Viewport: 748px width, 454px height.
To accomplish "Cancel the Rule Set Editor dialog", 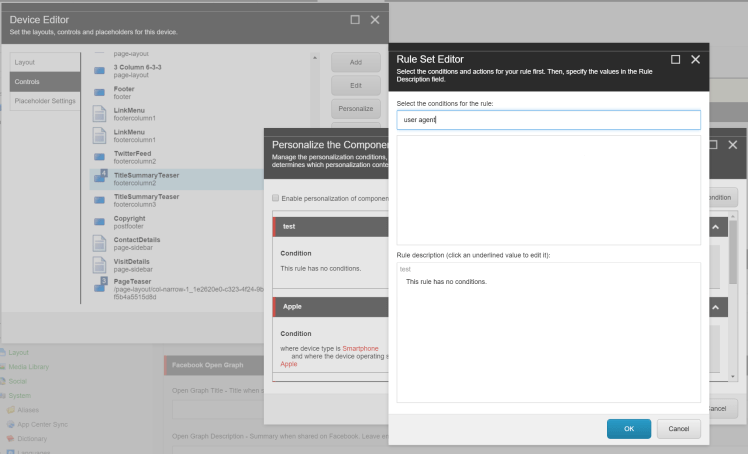I will pos(679,428).
